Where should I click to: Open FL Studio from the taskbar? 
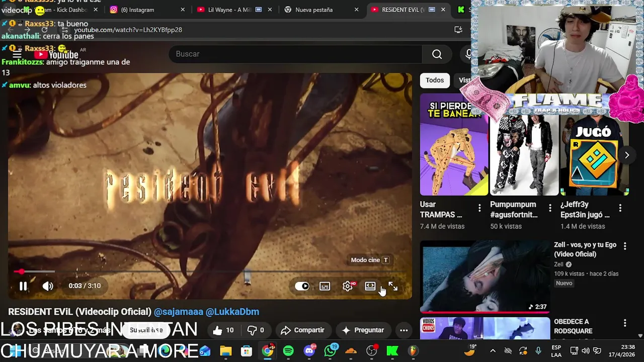tap(413, 351)
